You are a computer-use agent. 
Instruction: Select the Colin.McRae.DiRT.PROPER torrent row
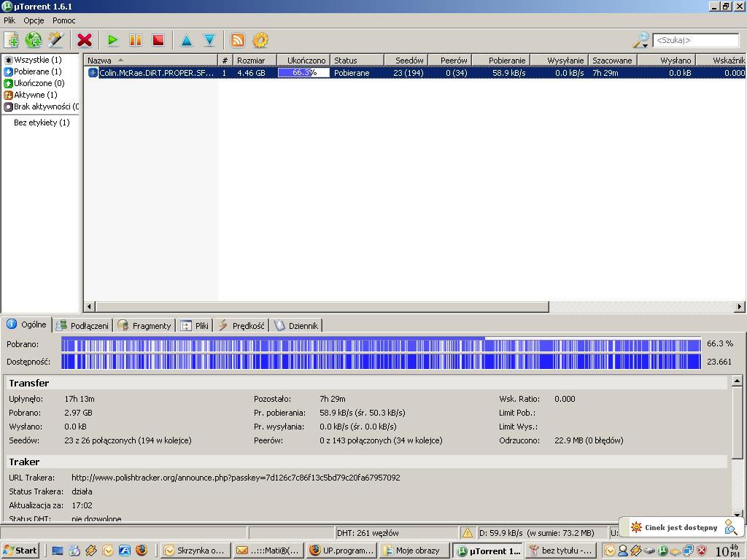(x=414, y=73)
